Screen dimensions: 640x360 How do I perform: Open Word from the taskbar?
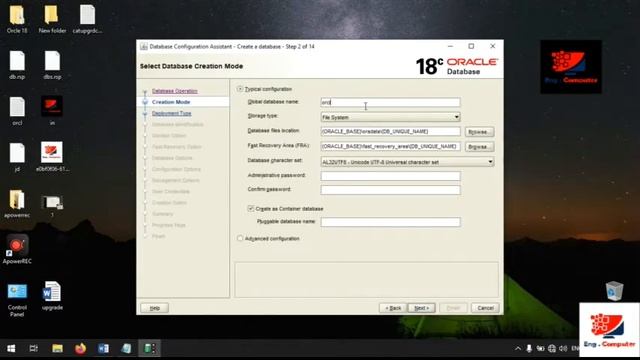pyautogui.click(x=103, y=349)
